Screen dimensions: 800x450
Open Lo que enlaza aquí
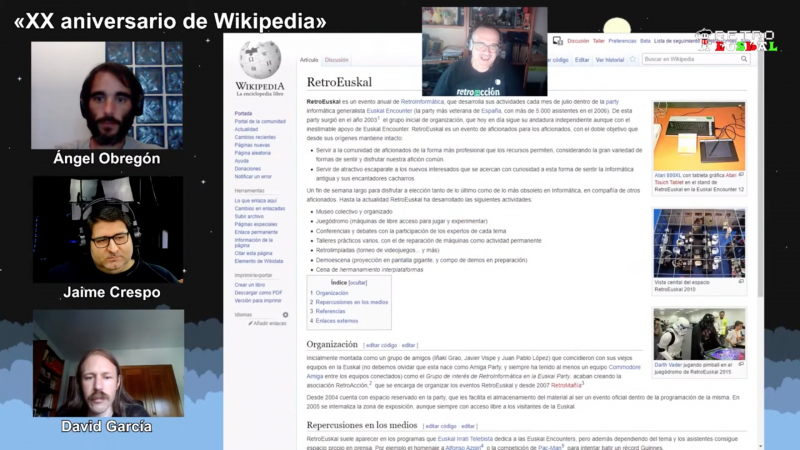(256, 201)
